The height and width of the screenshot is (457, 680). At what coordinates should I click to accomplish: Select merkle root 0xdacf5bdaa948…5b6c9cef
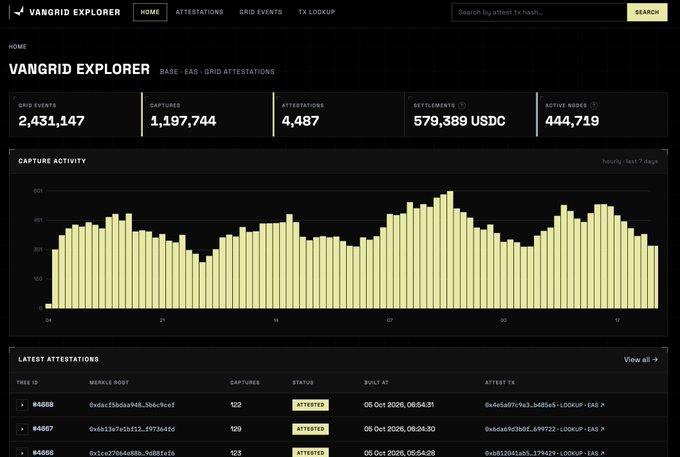(x=132, y=405)
